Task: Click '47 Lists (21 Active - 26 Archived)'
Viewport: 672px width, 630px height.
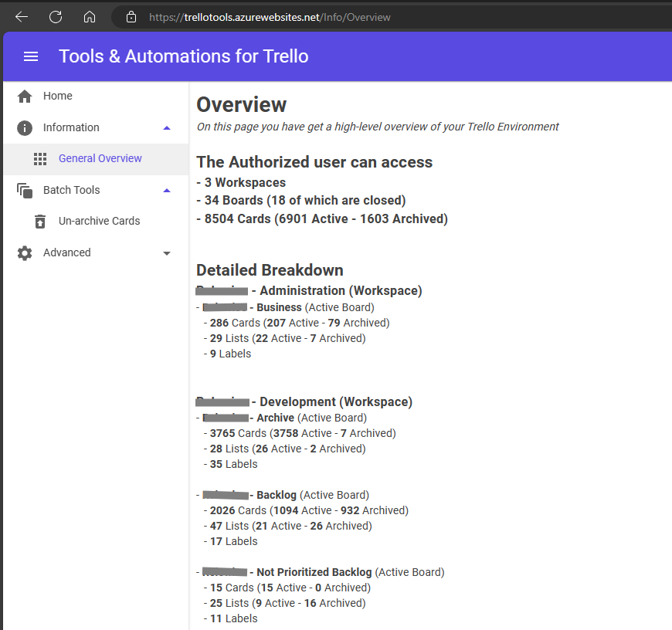Action: pos(287,526)
